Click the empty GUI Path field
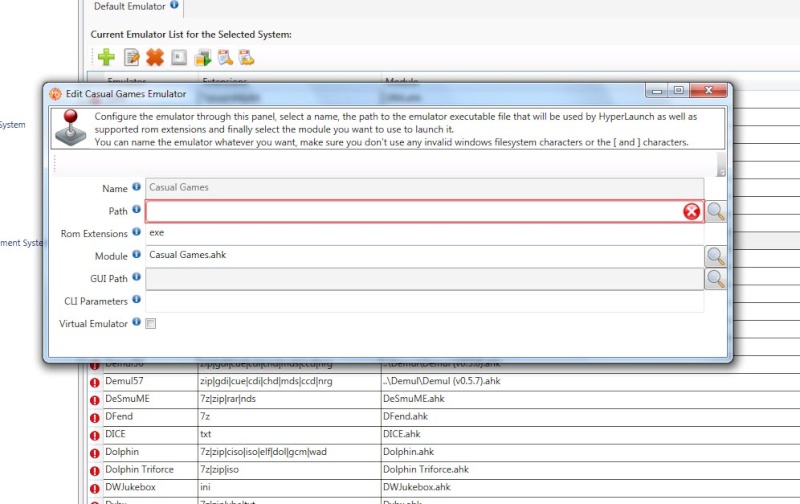The height and width of the screenshot is (504, 800). coord(424,279)
